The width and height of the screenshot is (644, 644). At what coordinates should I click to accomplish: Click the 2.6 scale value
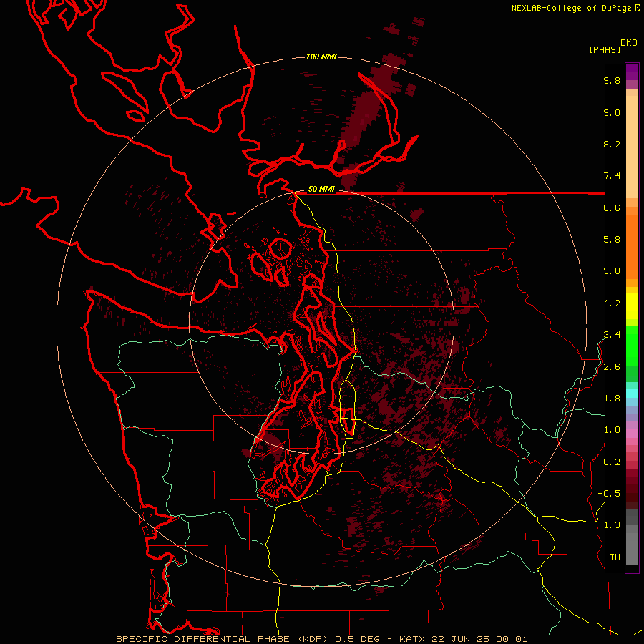pyautogui.click(x=612, y=367)
